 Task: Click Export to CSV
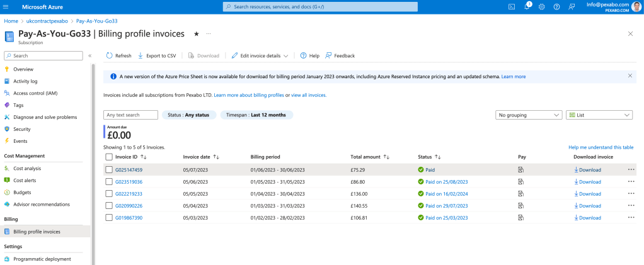tap(156, 56)
